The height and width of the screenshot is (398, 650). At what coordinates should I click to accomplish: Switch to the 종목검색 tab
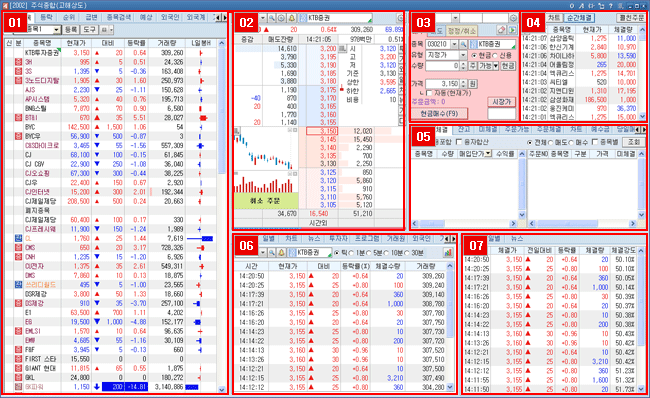[119, 17]
